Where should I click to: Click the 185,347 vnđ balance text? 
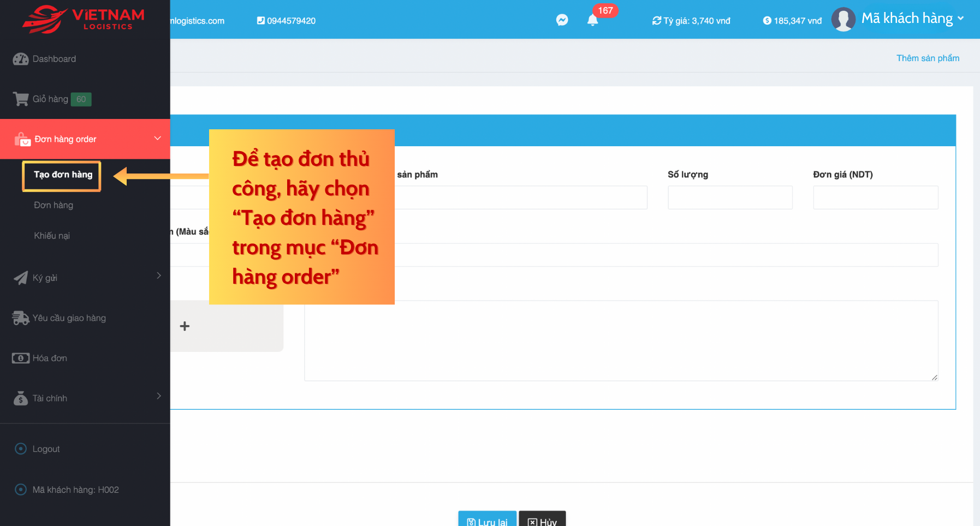(x=798, y=21)
